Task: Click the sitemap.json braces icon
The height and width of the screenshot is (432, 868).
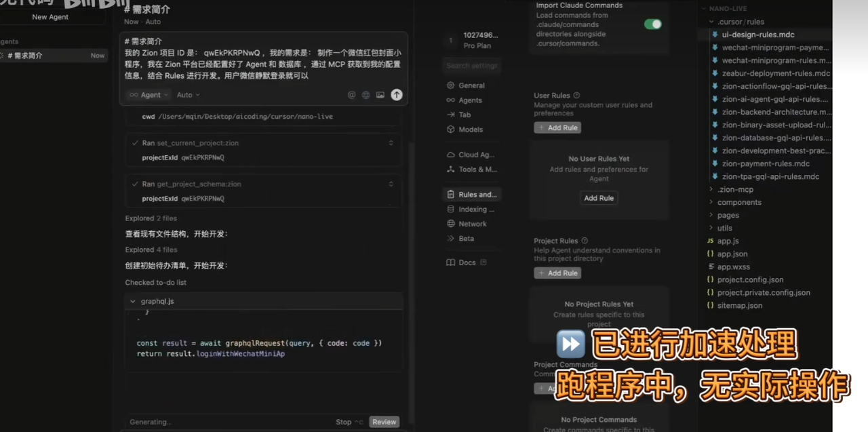Action: (710, 305)
